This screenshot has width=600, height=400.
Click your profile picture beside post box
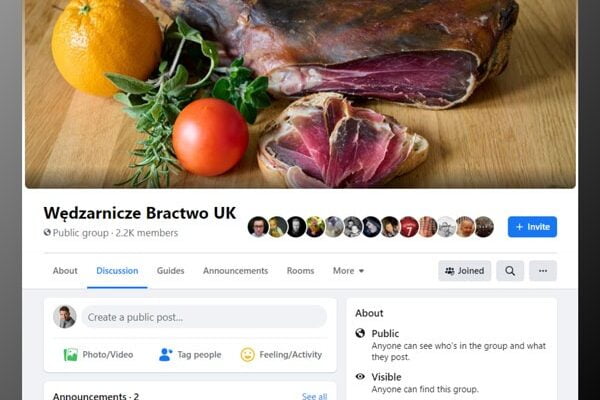coord(65,317)
